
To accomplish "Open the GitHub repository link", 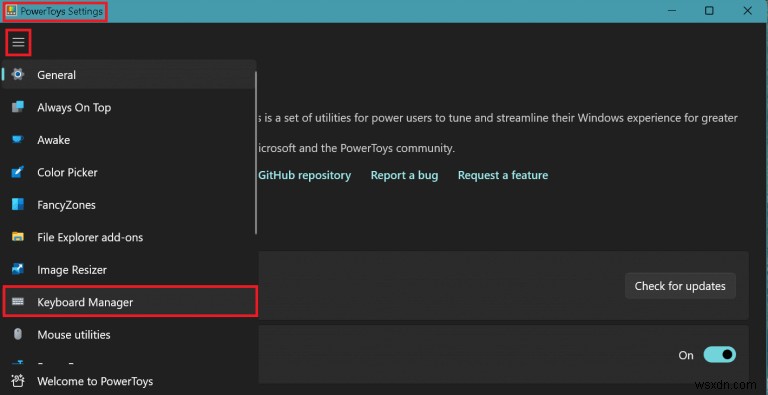I will tap(305, 175).
